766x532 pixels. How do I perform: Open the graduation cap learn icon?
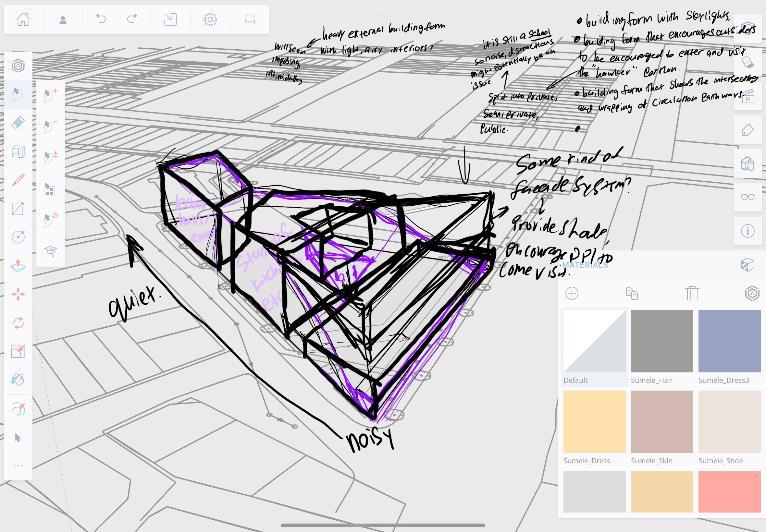[50, 251]
